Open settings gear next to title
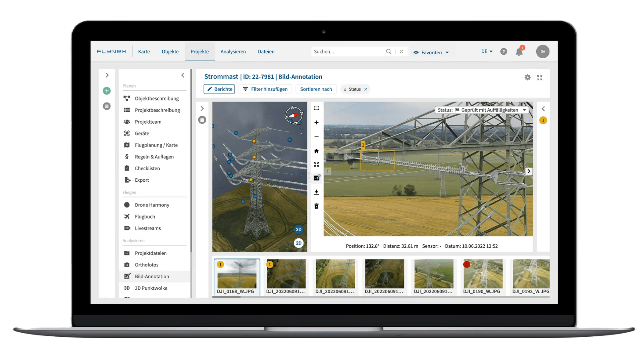This screenshot has width=644, height=362. tap(527, 77)
